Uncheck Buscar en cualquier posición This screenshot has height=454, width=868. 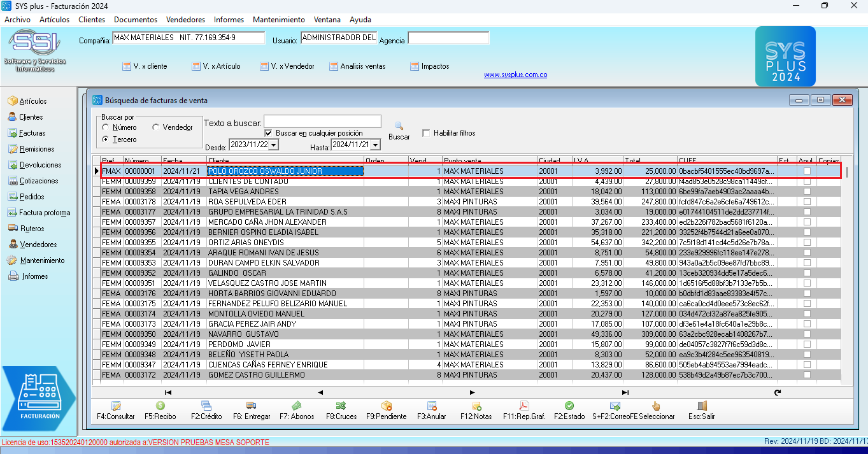269,133
